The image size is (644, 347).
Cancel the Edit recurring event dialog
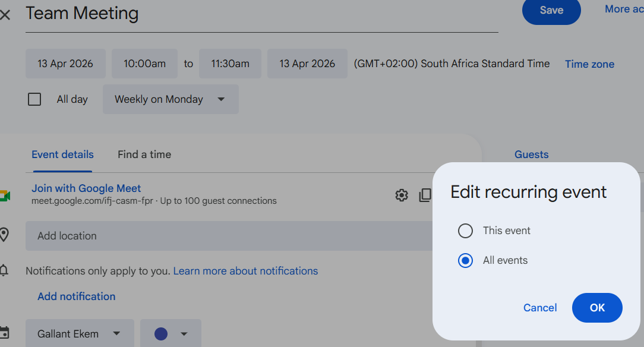539,308
